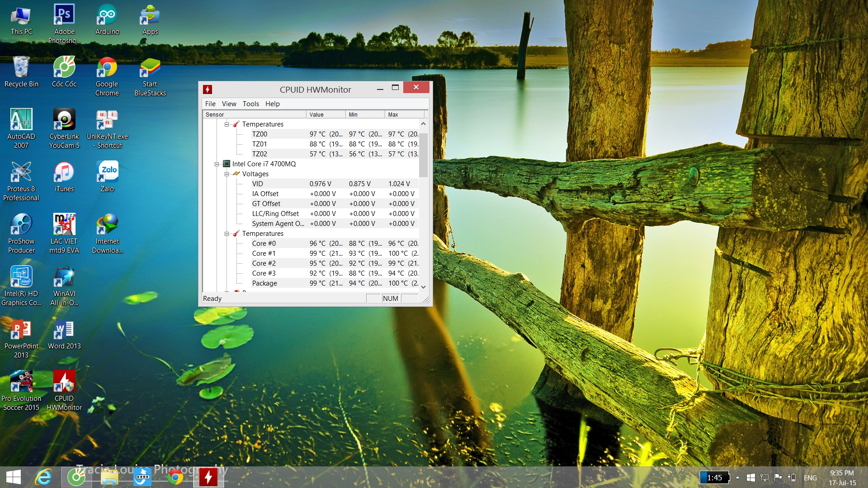Image resolution: width=868 pixels, height=488 pixels.
Task: Select the WinAVI All-in-One shortcut
Action: click(64, 286)
